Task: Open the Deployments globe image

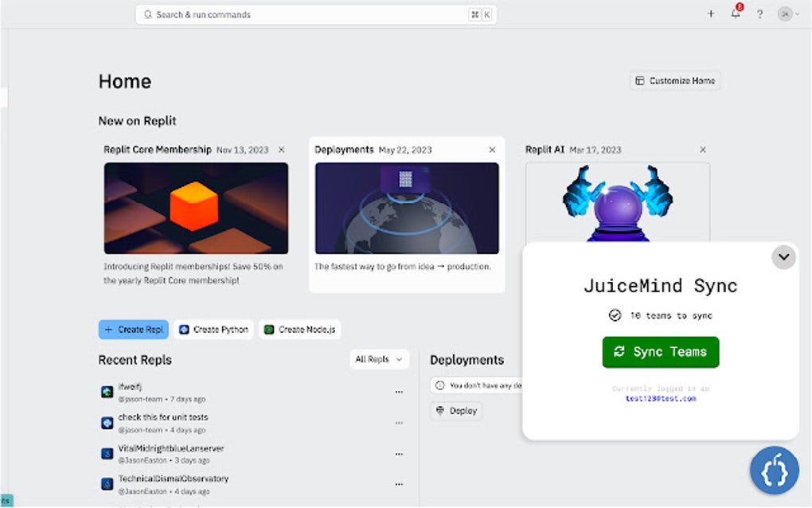Action: point(407,208)
